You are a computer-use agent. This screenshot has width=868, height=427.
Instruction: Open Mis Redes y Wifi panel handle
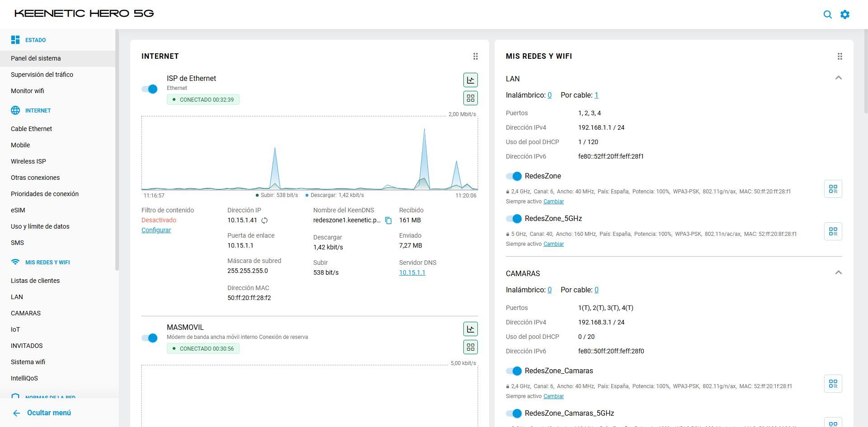coord(840,56)
